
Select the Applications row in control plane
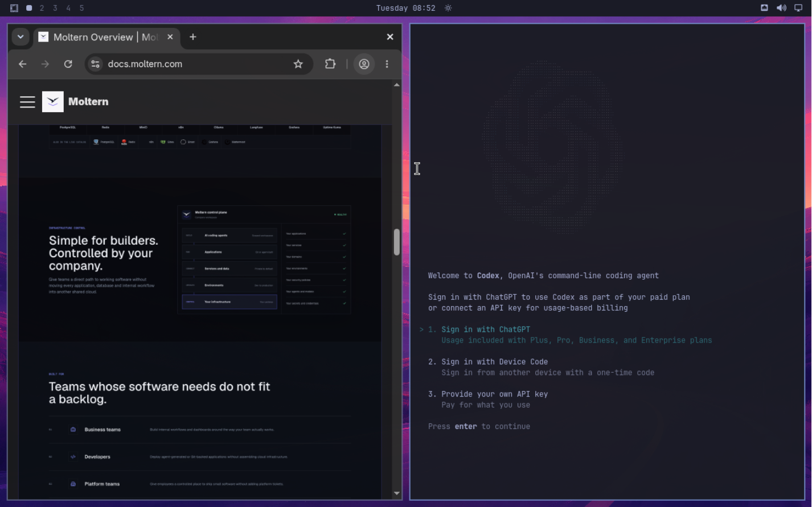(x=229, y=252)
